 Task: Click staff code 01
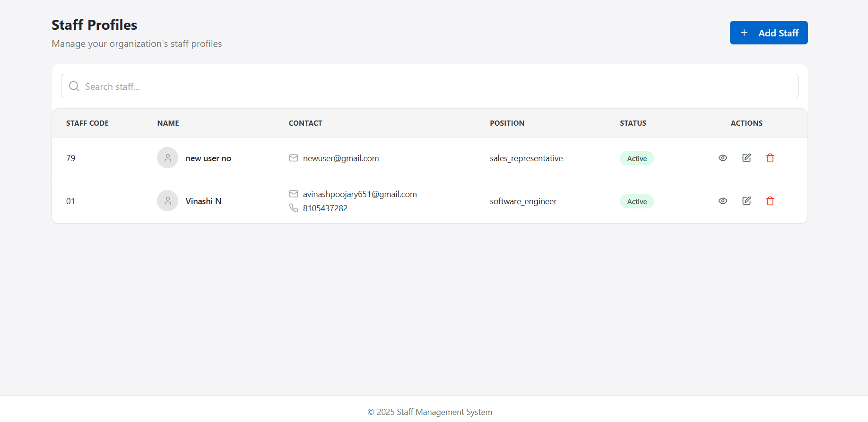[70, 201]
